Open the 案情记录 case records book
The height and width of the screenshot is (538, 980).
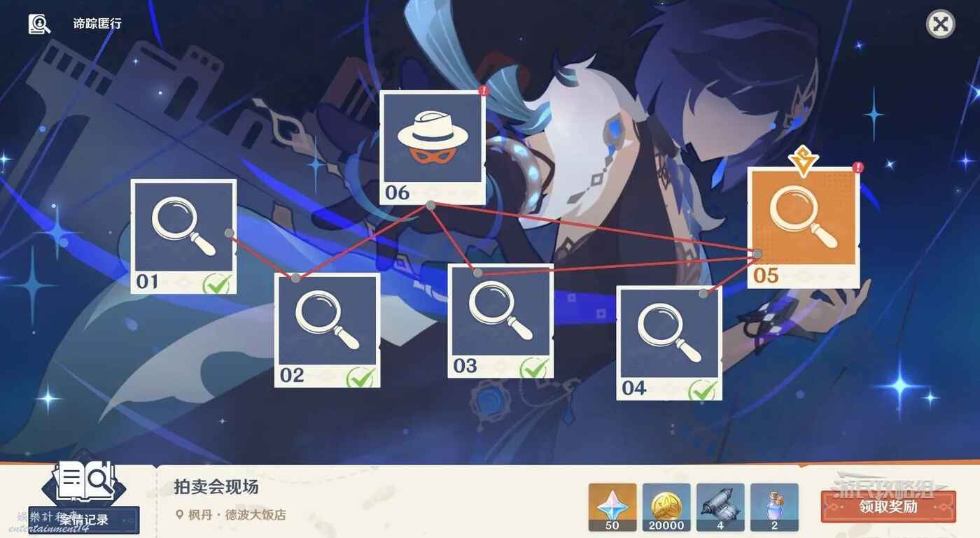(85, 495)
